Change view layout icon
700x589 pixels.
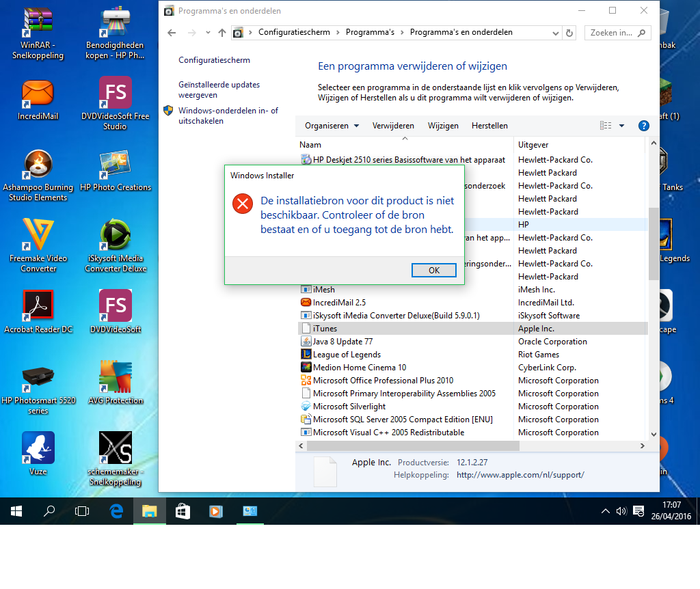click(606, 126)
